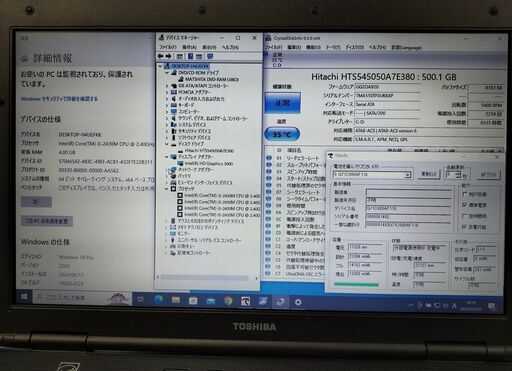Image resolution: width=512 pixels, height=371 pixels.
Task: Click the rename this PC button
Action: click(47, 221)
